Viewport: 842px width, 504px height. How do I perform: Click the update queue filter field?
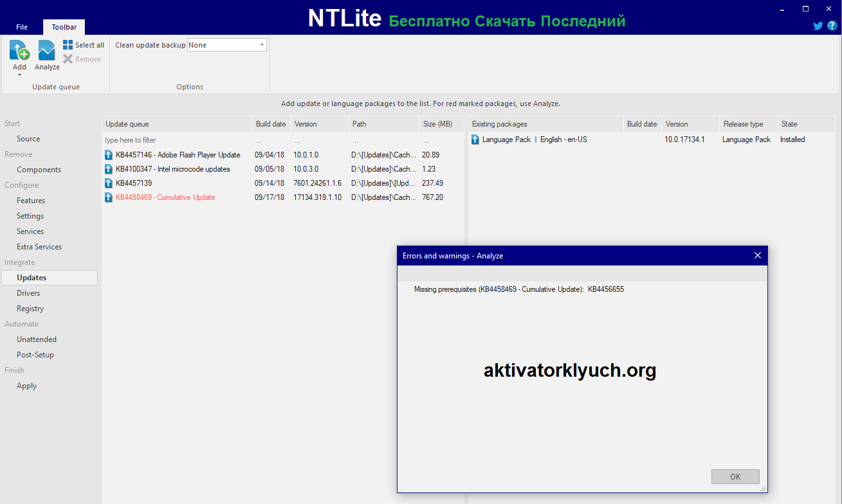pos(176,140)
